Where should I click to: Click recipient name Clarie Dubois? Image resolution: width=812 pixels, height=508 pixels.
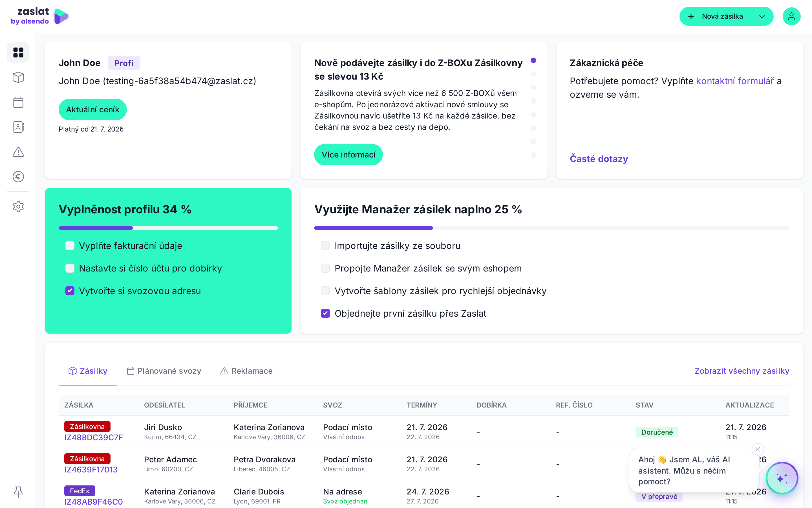pos(259,492)
